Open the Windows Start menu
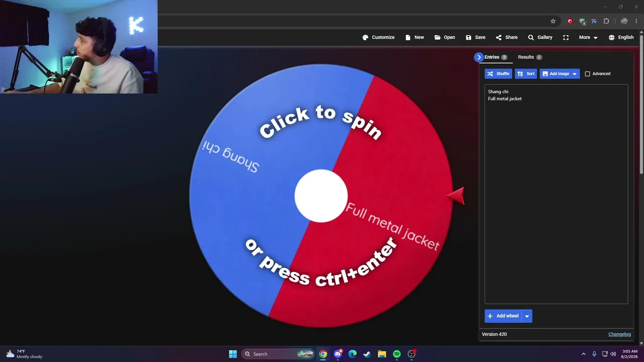 tap(233, 354)
